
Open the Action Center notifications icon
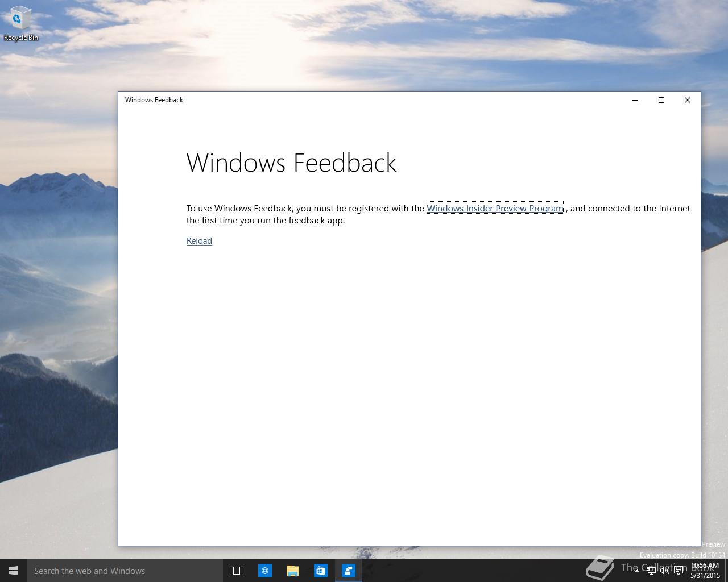click(x=679, y=571)
